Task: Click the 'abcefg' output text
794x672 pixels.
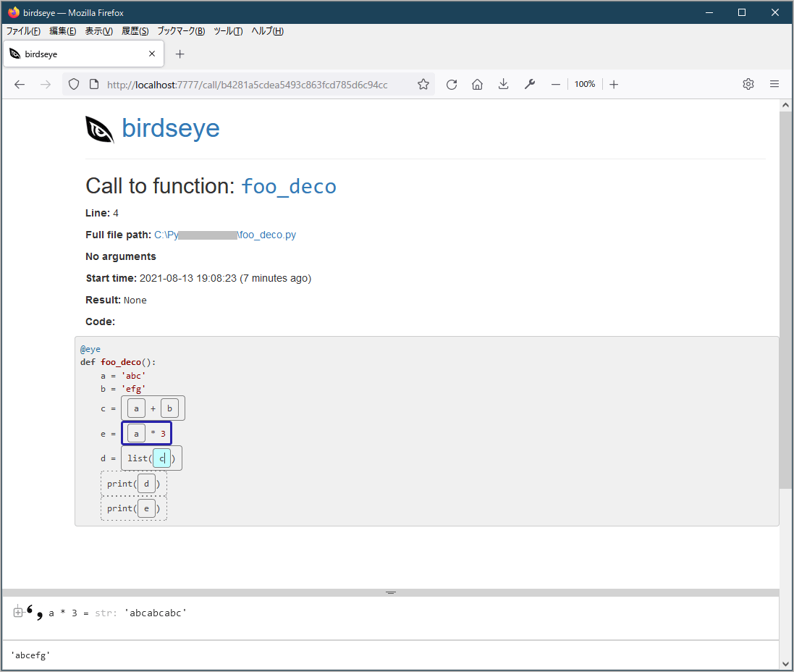Action: point(30,655)
